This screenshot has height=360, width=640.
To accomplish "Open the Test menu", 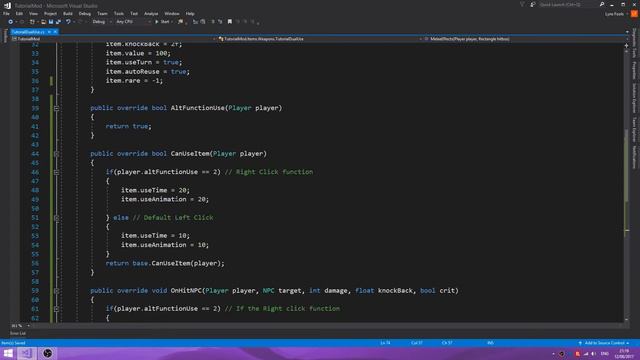I will [134, 14].
